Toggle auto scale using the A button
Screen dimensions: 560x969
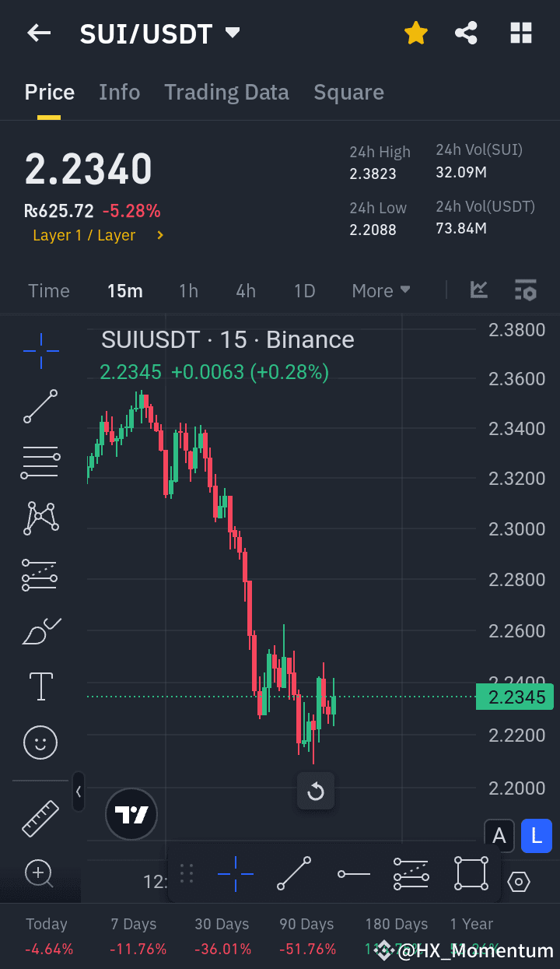pyautogui.click(x=499, y=835)
